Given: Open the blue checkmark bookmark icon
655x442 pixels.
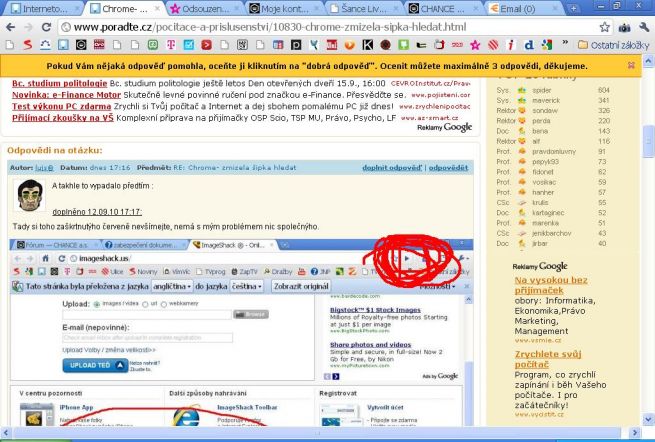Looking at the screenshot, I should [189, 45].
